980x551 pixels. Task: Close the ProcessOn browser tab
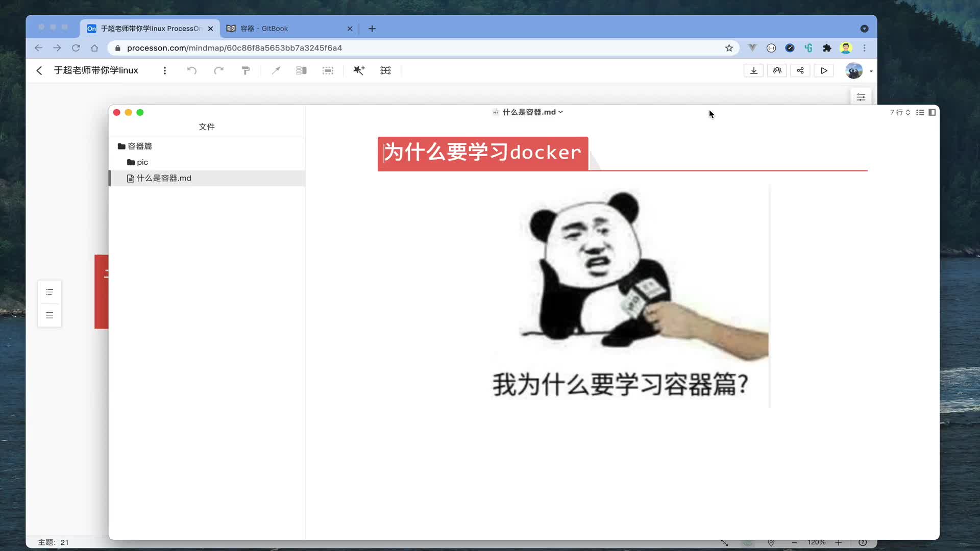click(x=210, y=29)
